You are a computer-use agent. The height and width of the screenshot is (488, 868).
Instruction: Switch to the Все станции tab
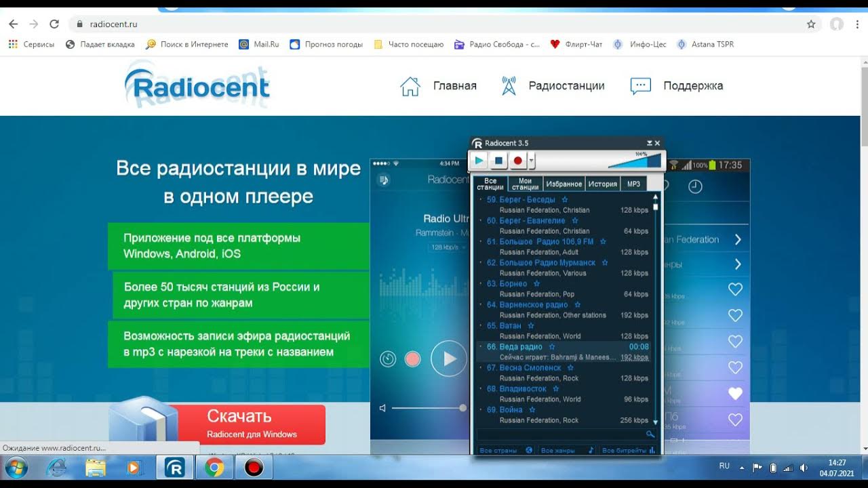click(490, 184)
